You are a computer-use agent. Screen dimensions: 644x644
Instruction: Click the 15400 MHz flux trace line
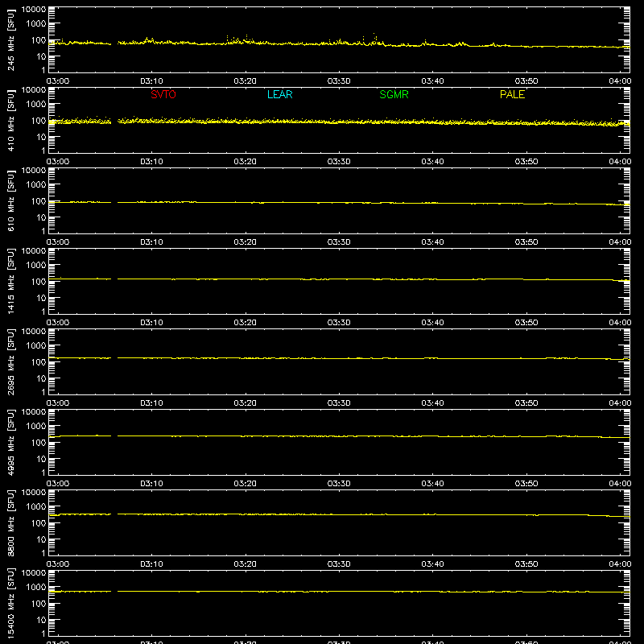(x=339, y=592)
